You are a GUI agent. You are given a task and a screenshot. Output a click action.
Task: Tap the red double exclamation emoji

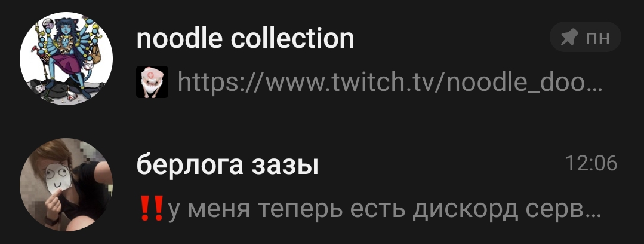tap(152, 208)
